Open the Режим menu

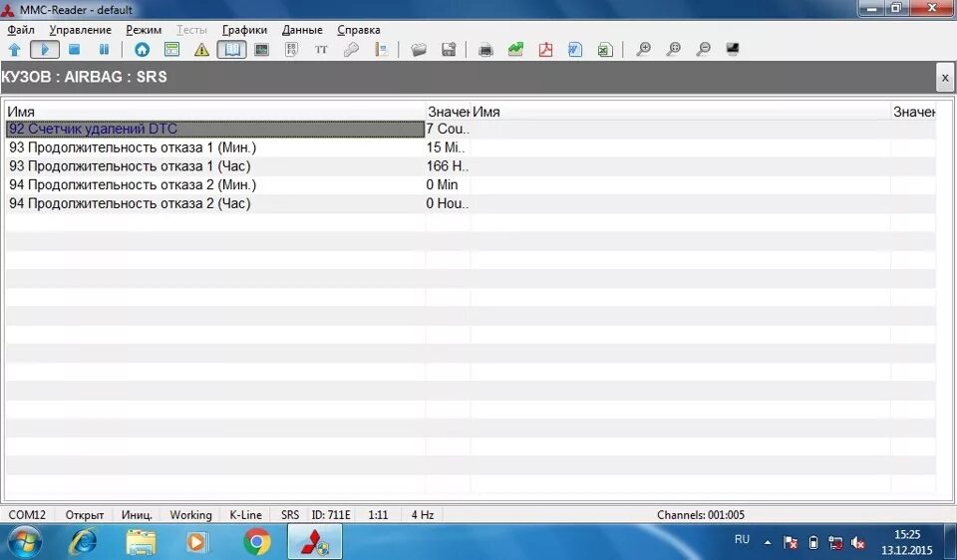[x=144, y=30]
